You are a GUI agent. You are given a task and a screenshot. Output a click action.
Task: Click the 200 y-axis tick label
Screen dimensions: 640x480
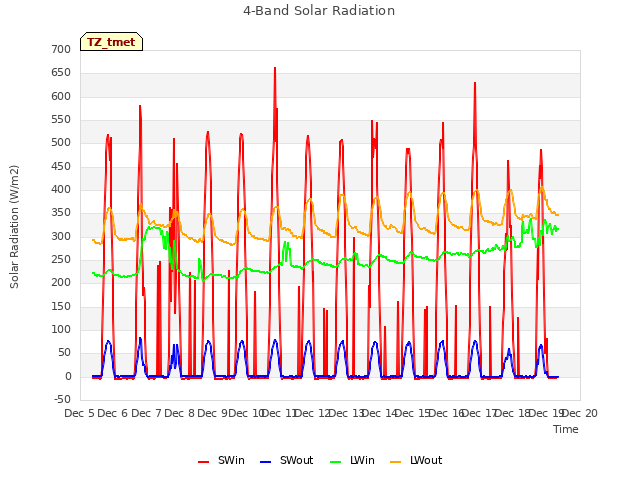[x=61, y=283]
